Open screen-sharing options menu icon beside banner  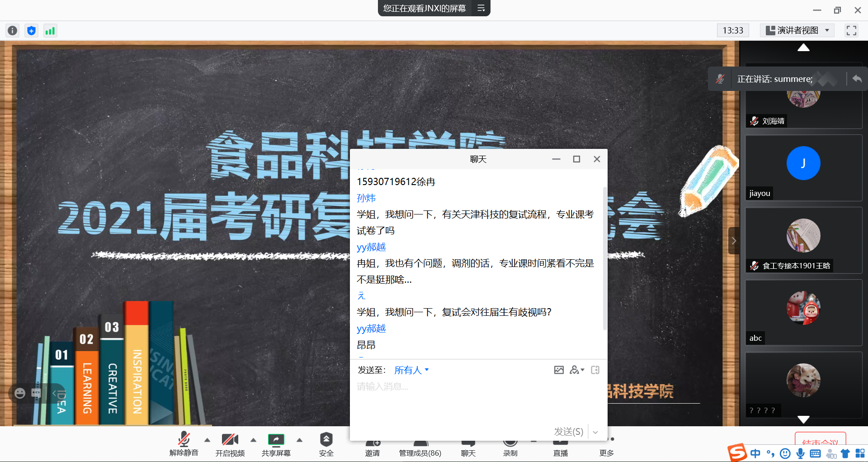[481, 8]
